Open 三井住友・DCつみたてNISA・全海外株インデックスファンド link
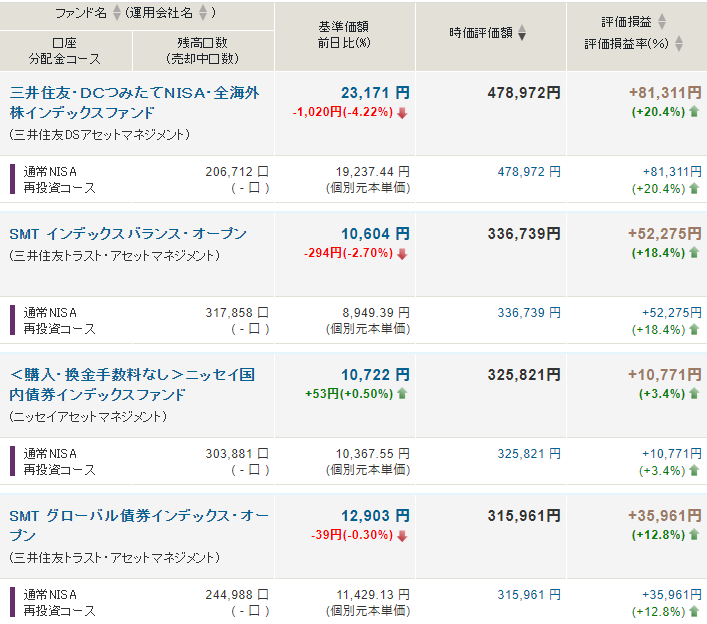Screen dimensions: 707x624 coord(135,103)
